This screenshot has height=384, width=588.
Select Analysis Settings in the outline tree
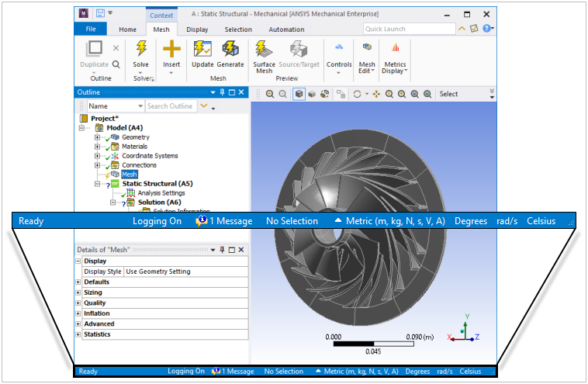(161, 193)
